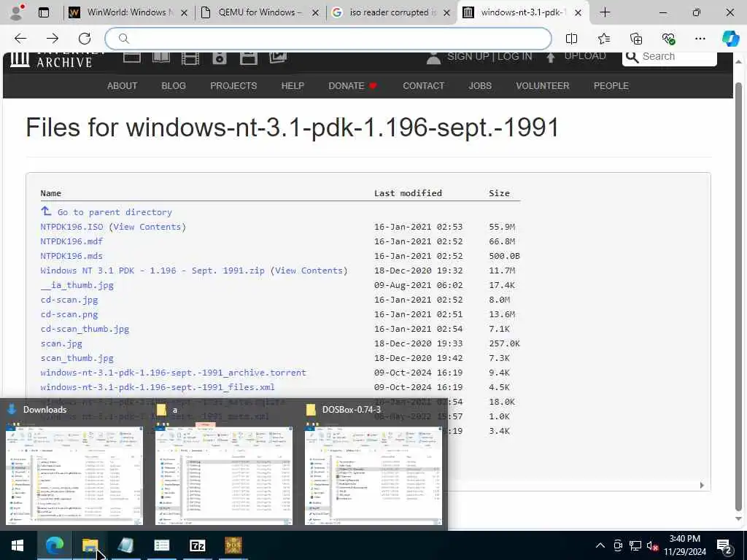Image resolution: width=747 pixels, height=560 pixels.
Task: Open the VOLUNTEER menu item
Action: tap(543, 86)
